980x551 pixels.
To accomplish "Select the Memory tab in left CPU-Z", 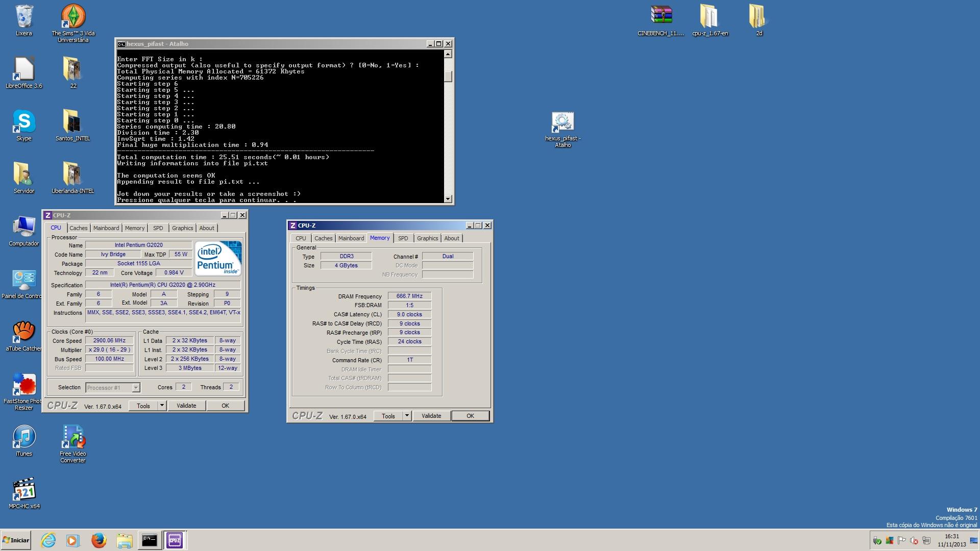I will [135, 228].
